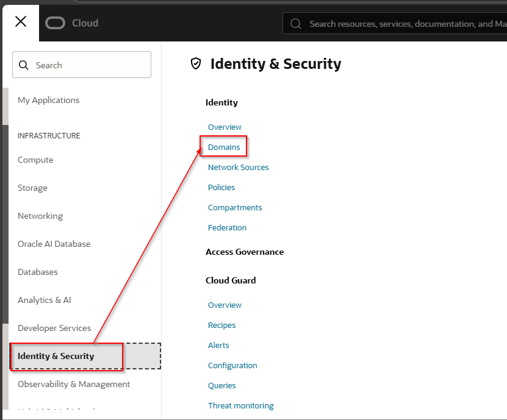
Task: Focus the top resource search bar
Action: [x=403, y=24]
